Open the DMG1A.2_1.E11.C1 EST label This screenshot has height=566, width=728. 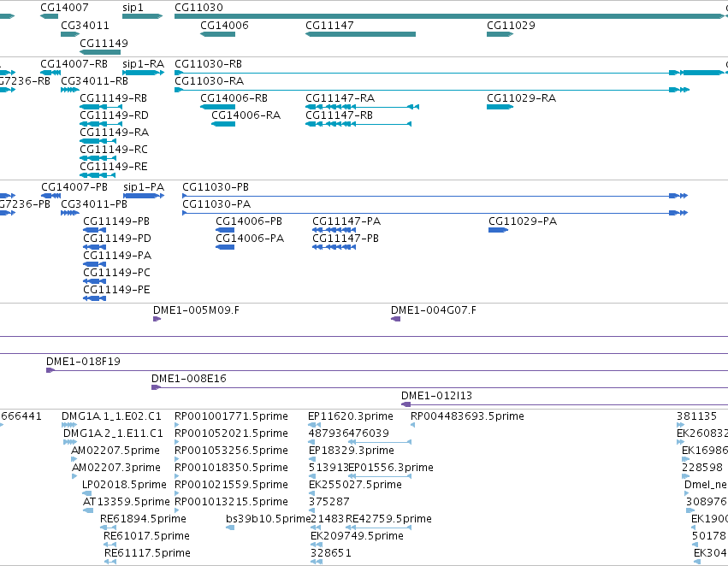(113, 433)
